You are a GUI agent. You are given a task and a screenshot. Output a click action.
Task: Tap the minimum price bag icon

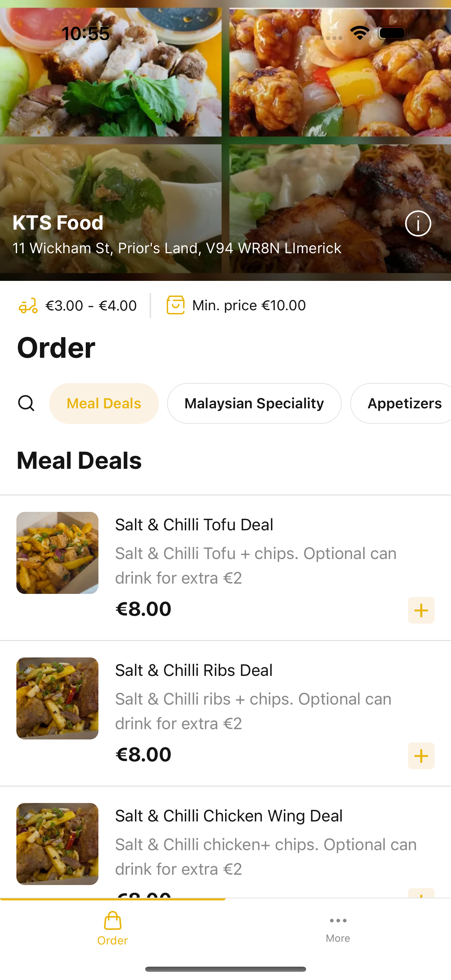pos(176,305)
